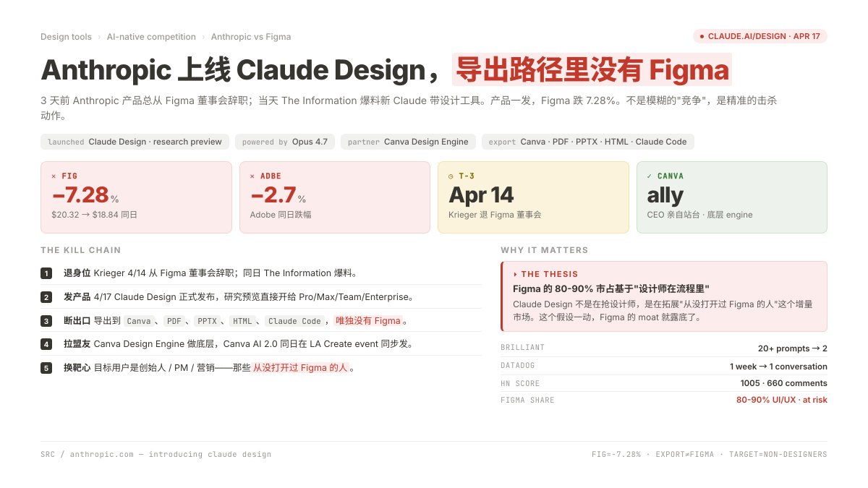
Task: Click the highlighted headline '导出路径里没有 Figma'
Action: 592,70
